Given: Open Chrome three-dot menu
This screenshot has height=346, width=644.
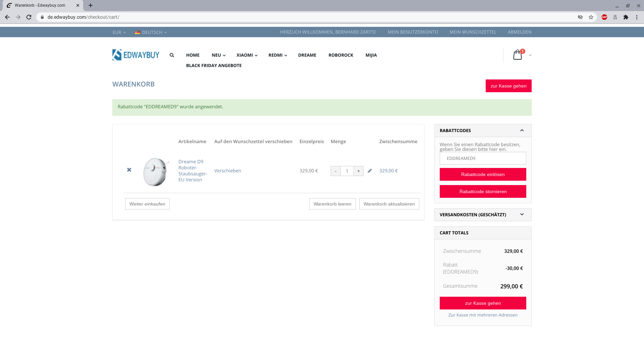Looking at the screenshot, I should [637, 17].
